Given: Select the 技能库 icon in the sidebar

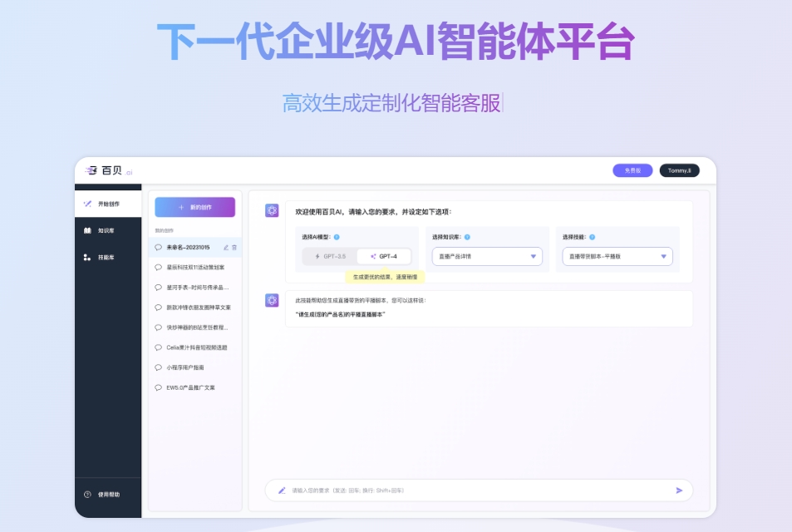Looking at the screenshot, I should (x=87, y=257).
